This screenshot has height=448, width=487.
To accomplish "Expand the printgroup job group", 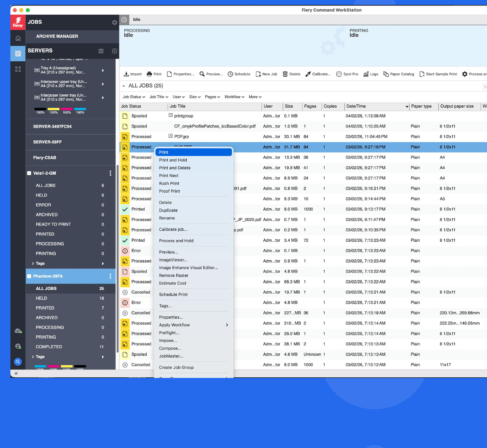I will coord(170,115).
